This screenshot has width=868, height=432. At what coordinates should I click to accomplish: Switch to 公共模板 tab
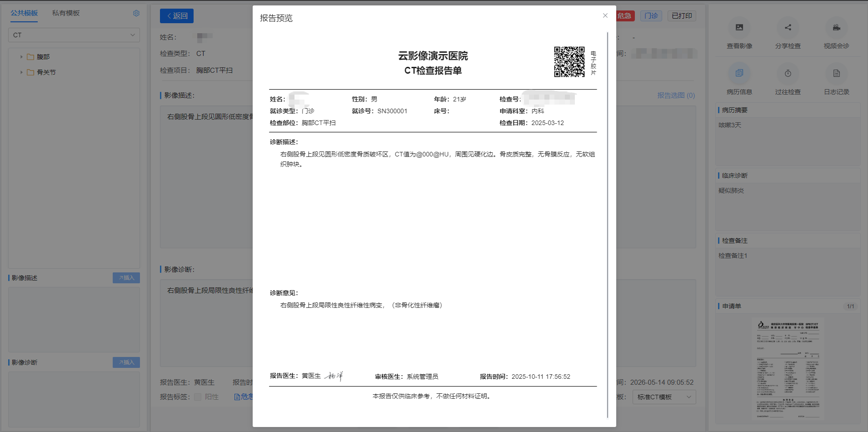click(x=24, y=13)
